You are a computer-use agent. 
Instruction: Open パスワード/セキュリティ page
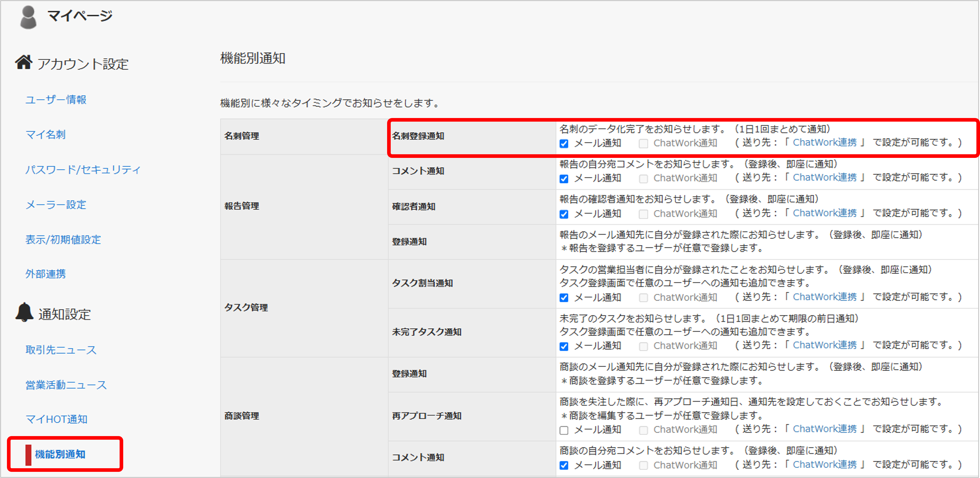click(x=83, y=170)
